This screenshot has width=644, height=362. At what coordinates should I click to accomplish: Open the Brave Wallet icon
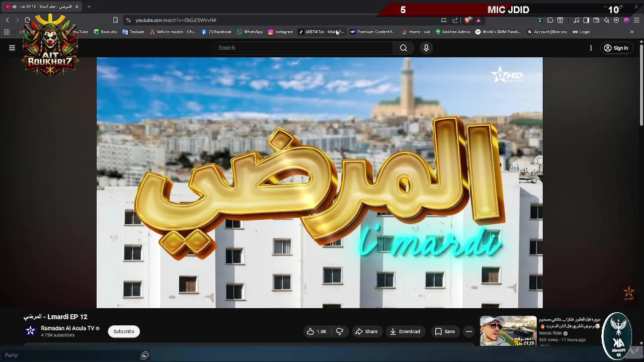click(x=596, y=20)
